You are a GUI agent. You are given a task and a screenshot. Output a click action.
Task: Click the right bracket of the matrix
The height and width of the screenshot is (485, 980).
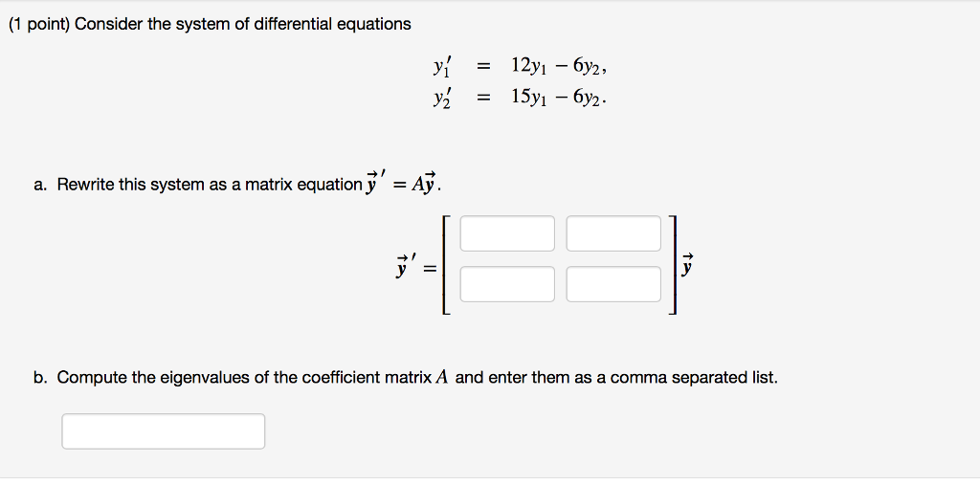point(673,265)
